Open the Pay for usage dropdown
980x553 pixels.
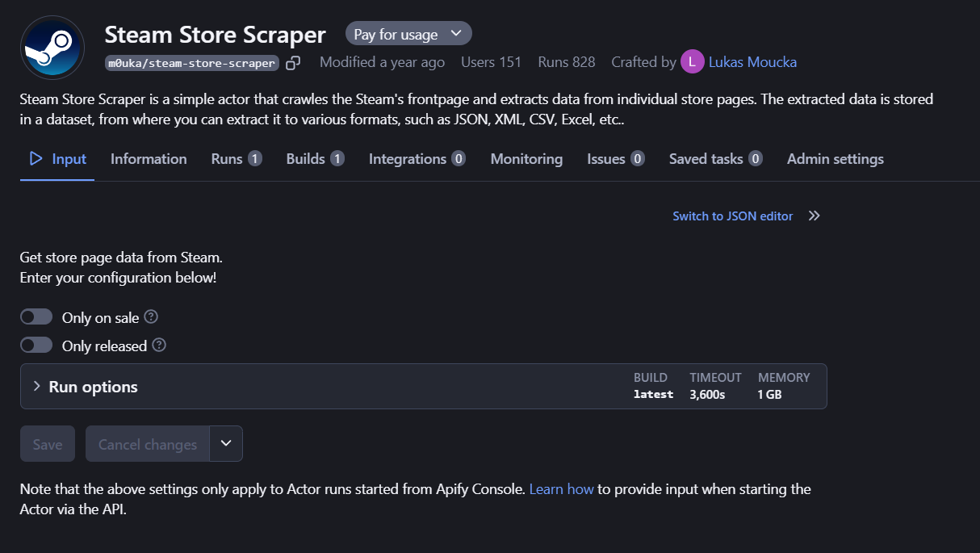coord(408,33)
